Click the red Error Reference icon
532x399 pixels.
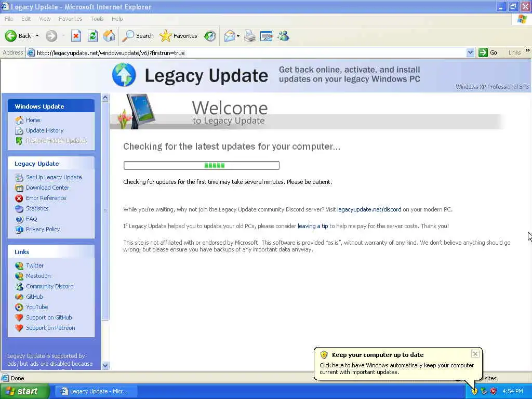19,198
